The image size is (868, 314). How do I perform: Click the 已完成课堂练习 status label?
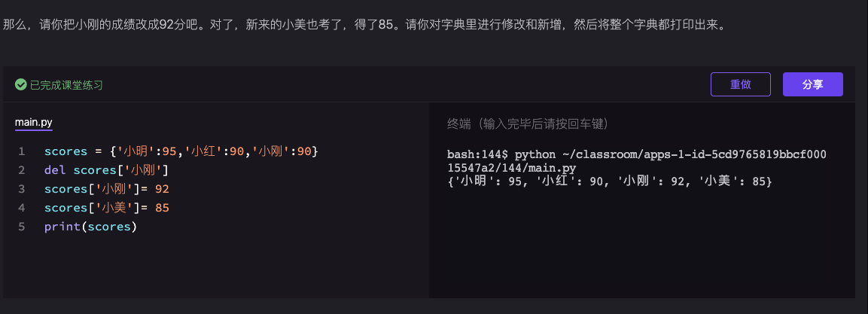click(x=66, y=85)
